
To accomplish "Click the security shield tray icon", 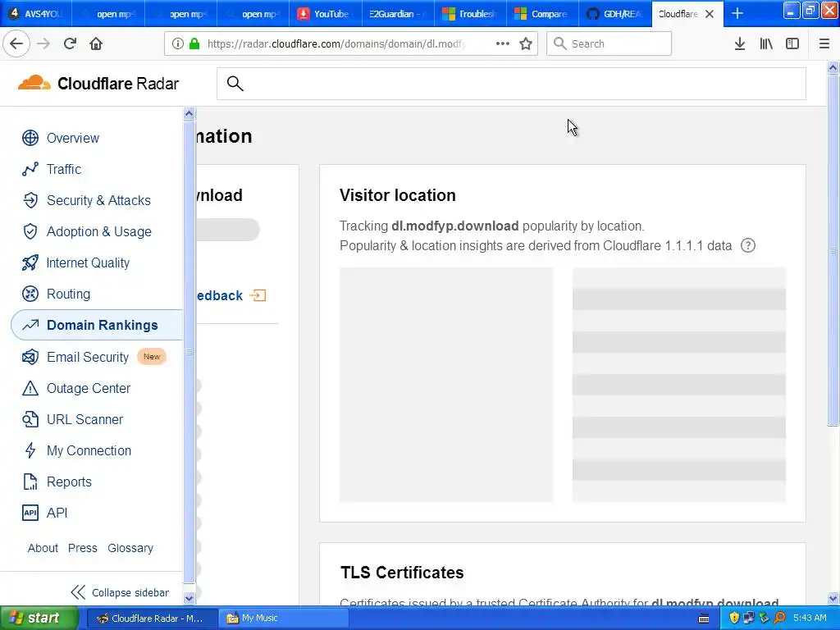I will (734, 618).
